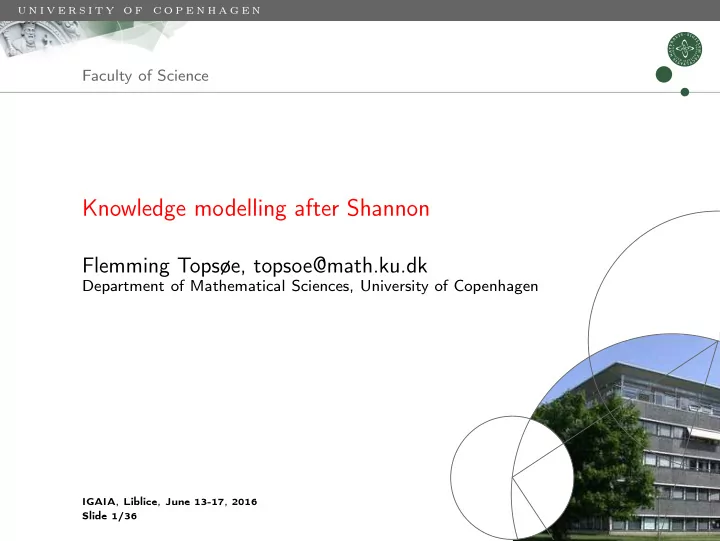The height and width of the screenshot is (541, 720).
Task: Click the email address topsoe@math.ku.dk
Action: click(340, 265)
